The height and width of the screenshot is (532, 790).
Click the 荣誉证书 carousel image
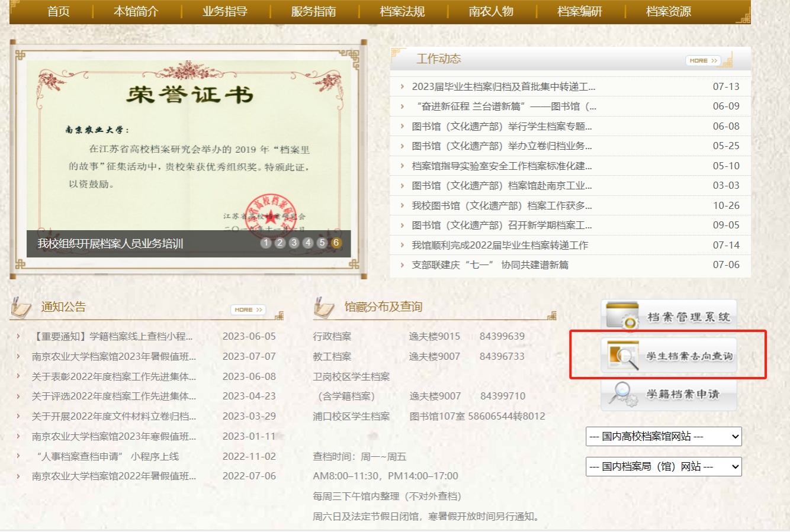coord(188,142)
